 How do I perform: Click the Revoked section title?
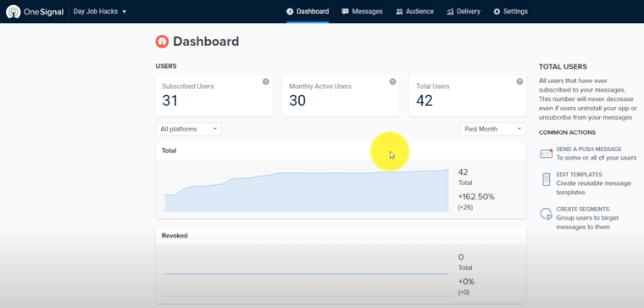175,236
